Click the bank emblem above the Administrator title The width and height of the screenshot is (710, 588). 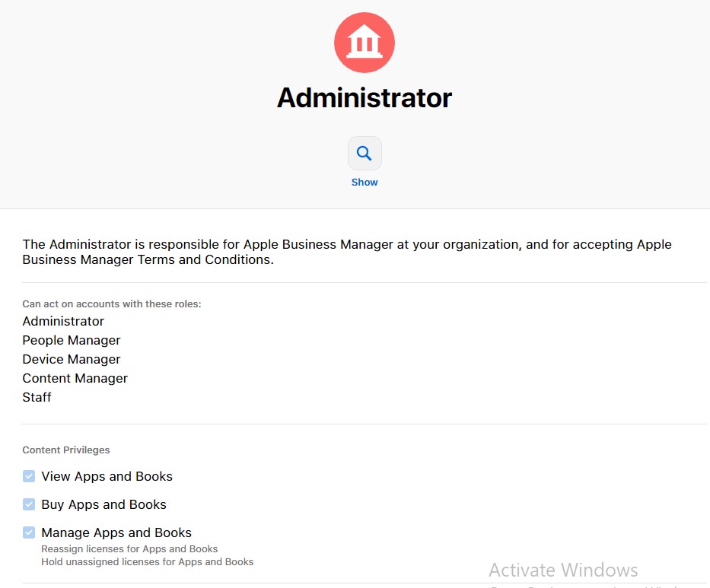tap(364, 43)
